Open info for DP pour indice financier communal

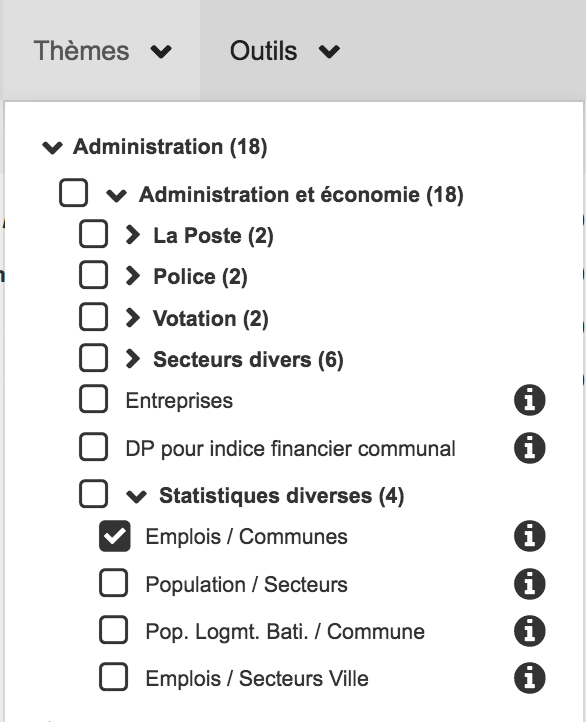[x=529, y=448]
